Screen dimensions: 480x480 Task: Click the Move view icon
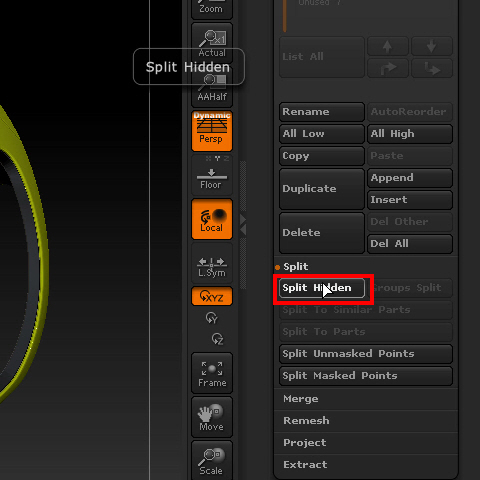(x=212, y=417)
